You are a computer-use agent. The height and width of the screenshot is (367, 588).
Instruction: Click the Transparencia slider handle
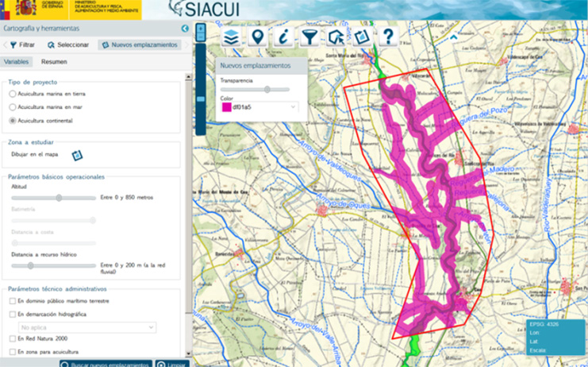point(267,90)
